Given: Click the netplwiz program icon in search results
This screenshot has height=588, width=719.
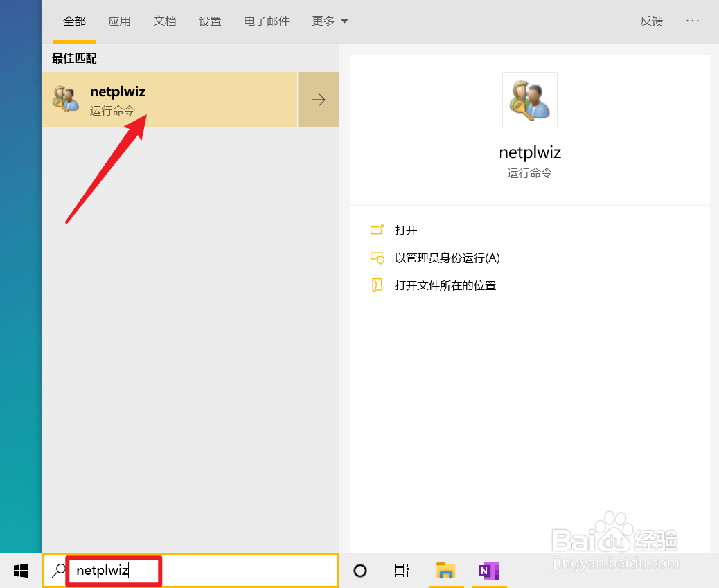Looking at the screenshot, I should click(65, 99).
